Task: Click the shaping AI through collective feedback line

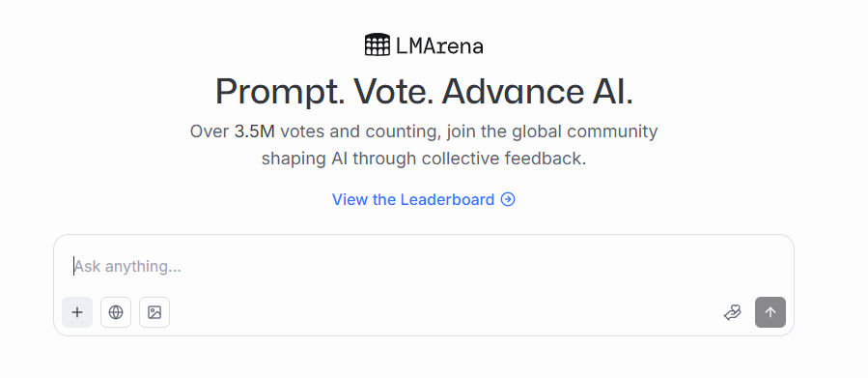Action: 424,159
